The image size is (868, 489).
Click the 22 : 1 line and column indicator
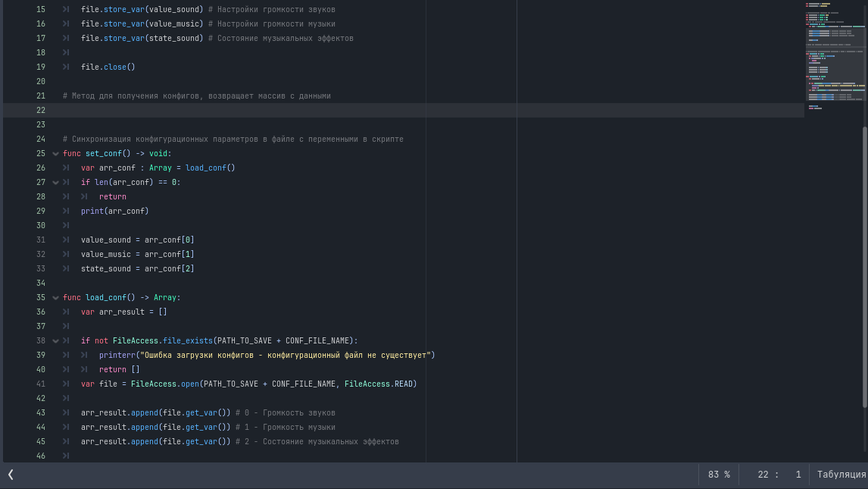pyautogui.click(x=779, y=475)
